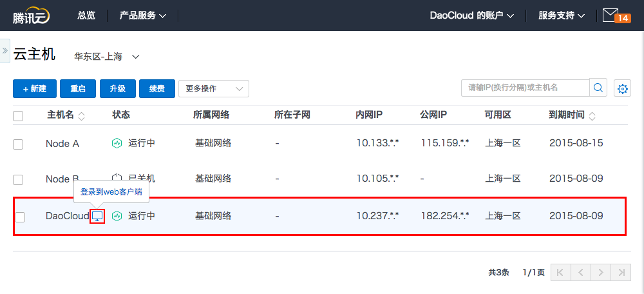Click the 重启 button
The image size is (644, 294).
coord(78,88)
